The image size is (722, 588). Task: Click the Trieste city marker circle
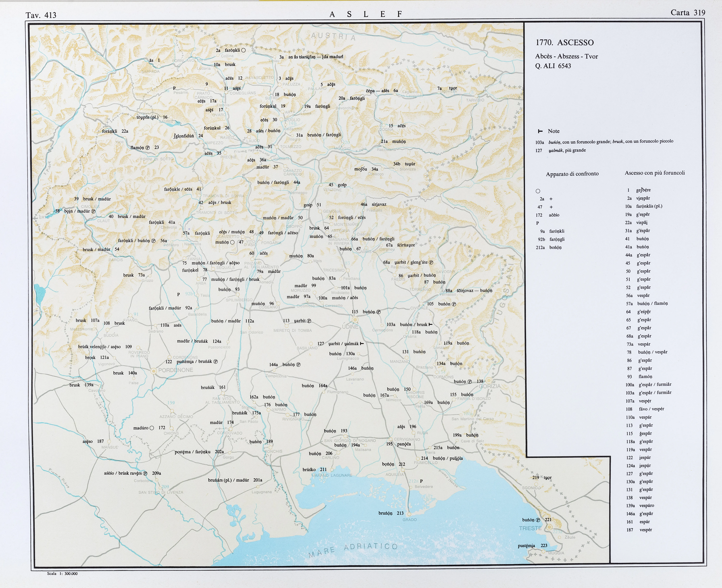[549, 527]
